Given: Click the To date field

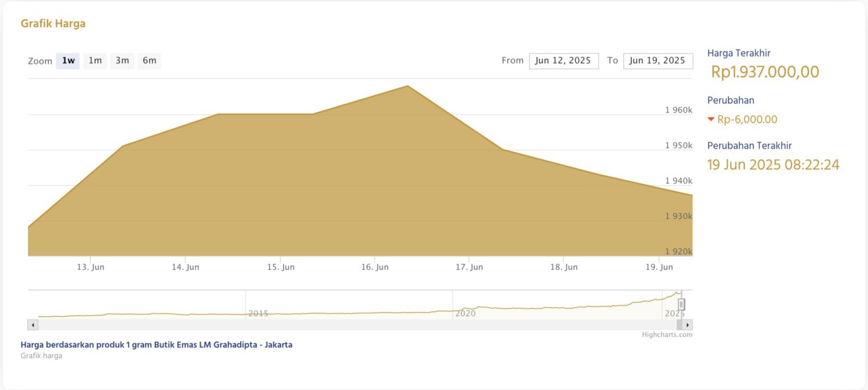Looking at the screenshot, I should [x=658, y=61].
